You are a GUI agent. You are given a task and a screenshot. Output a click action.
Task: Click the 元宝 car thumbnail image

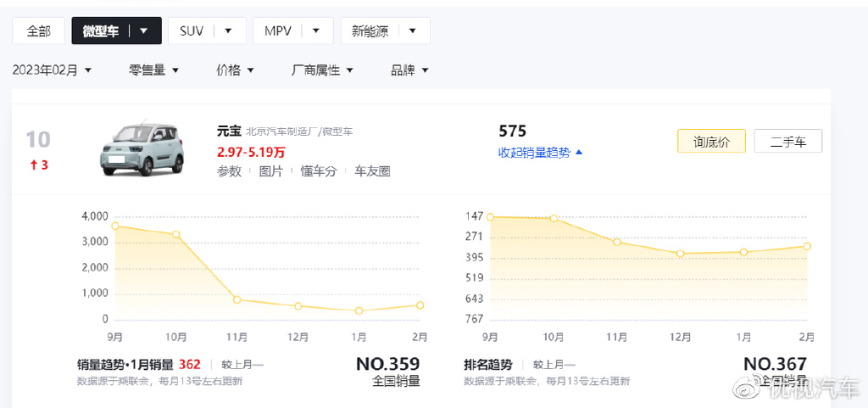(x=138, y=148)
